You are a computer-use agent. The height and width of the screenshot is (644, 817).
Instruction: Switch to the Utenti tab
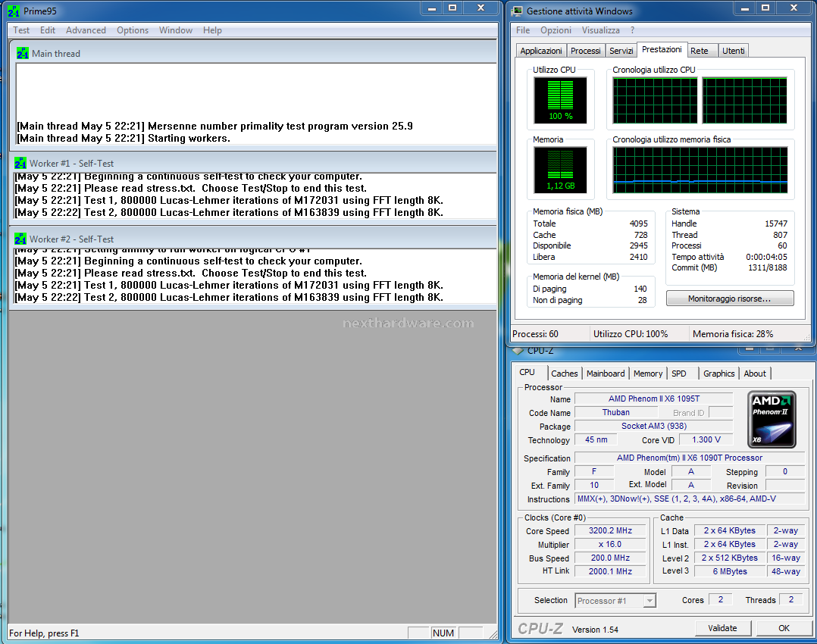[x=733, y=51]
